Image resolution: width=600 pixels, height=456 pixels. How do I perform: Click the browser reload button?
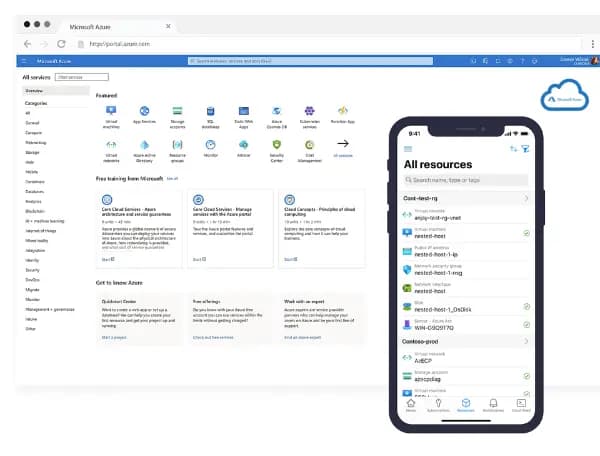pyautogui.click(x=62, y=44)
